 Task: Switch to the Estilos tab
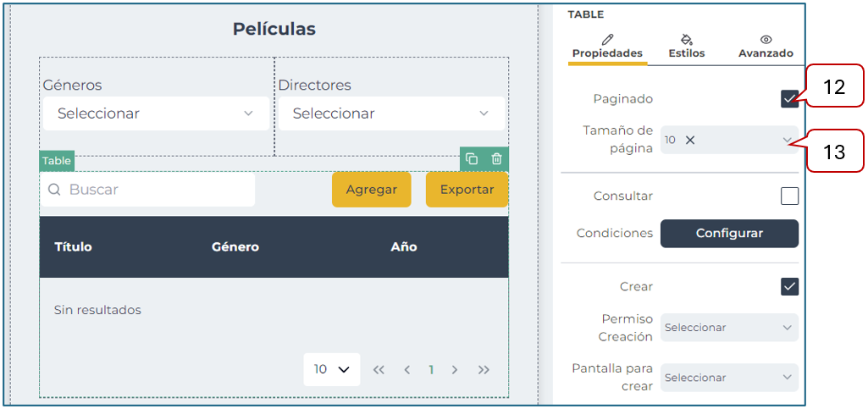point(686,47)
